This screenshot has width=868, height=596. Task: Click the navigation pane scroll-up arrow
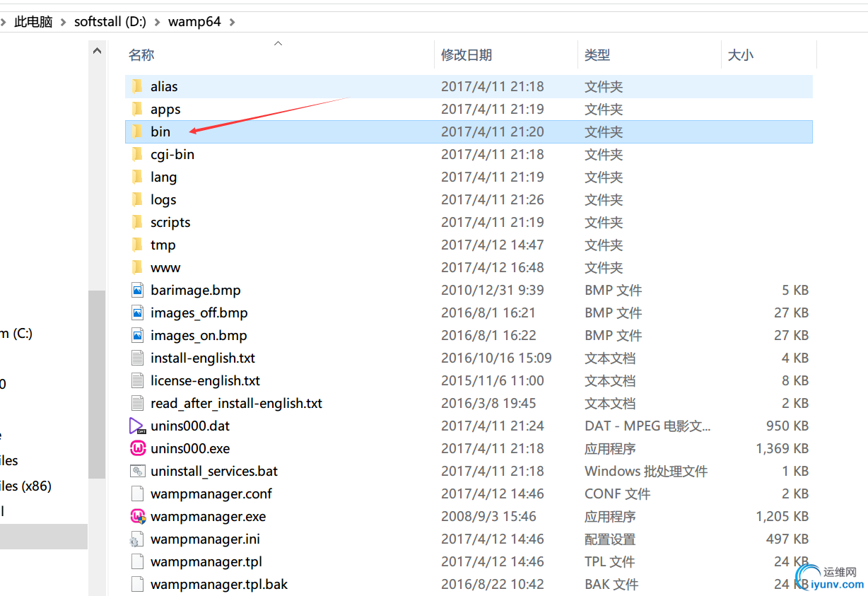click(97, 51)
